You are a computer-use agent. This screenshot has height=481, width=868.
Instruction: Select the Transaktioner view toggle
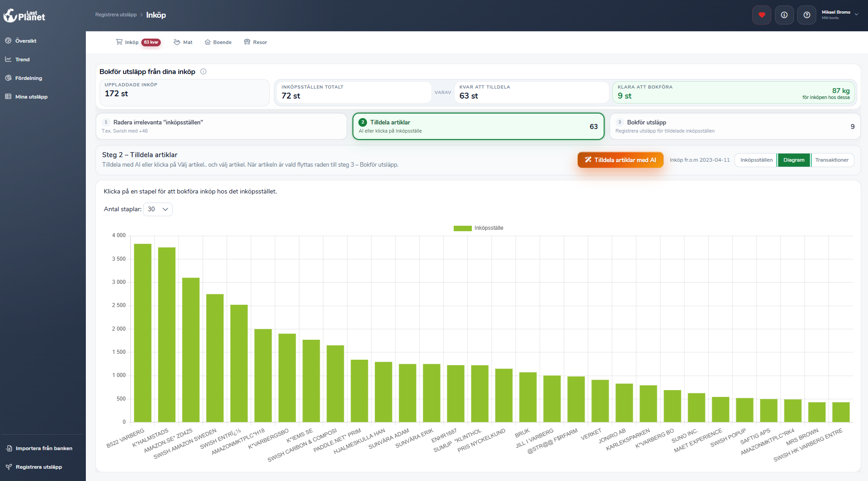tap(832, 160)
